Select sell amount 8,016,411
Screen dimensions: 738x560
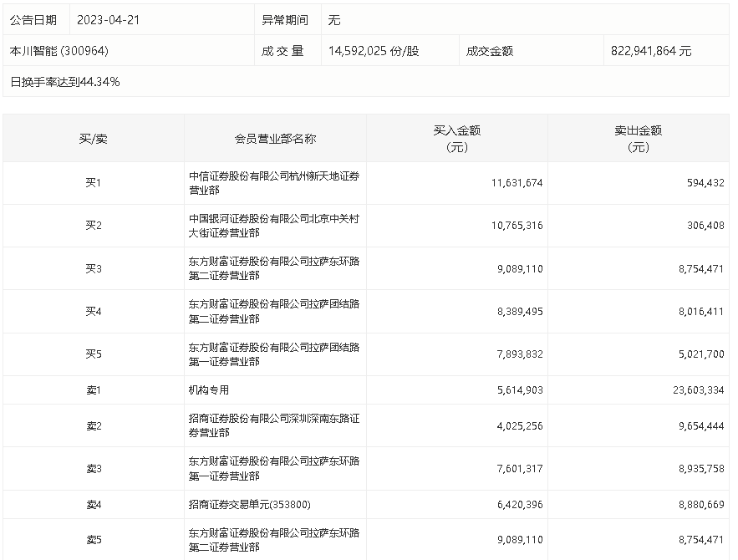pyautogui.click(x=701, y=312)
